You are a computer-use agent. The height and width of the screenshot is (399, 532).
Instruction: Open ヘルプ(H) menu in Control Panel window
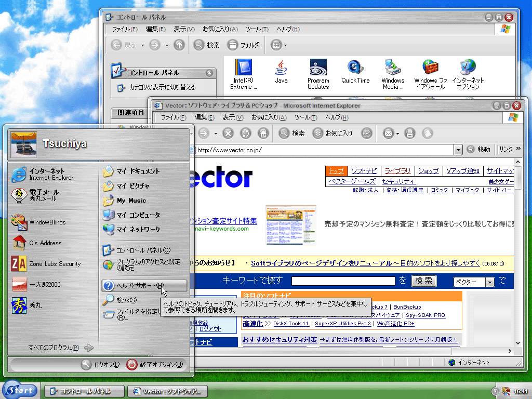pos(288,29)
